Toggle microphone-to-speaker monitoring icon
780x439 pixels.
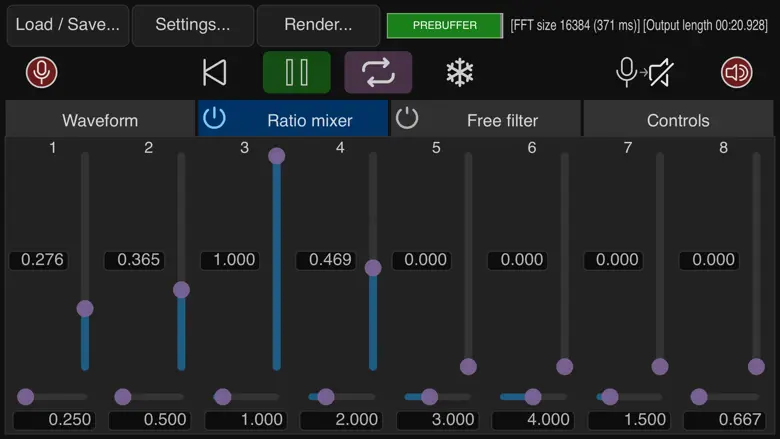coord(644,72)
